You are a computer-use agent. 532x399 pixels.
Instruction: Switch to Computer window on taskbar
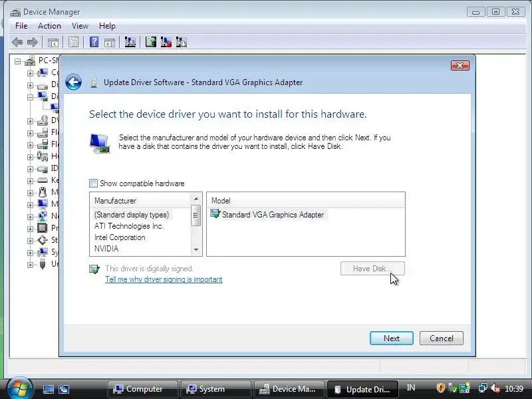(143, 389)
